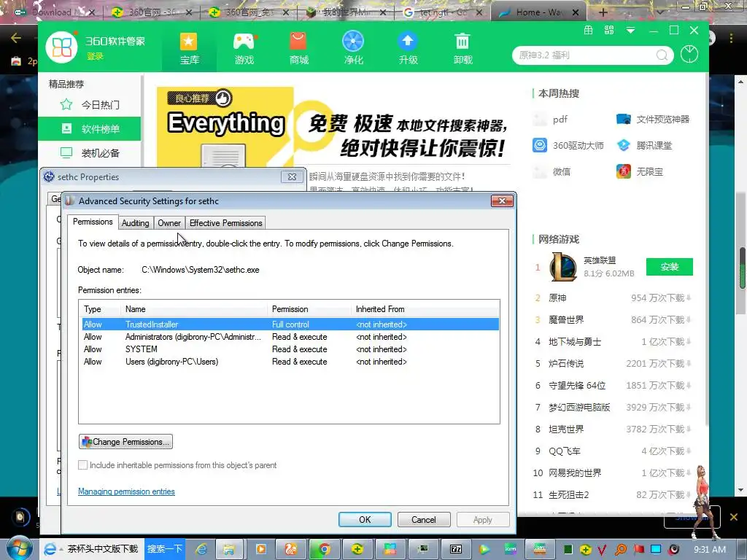Click the Name column header

pyautogui.click(x=194, y=309)
